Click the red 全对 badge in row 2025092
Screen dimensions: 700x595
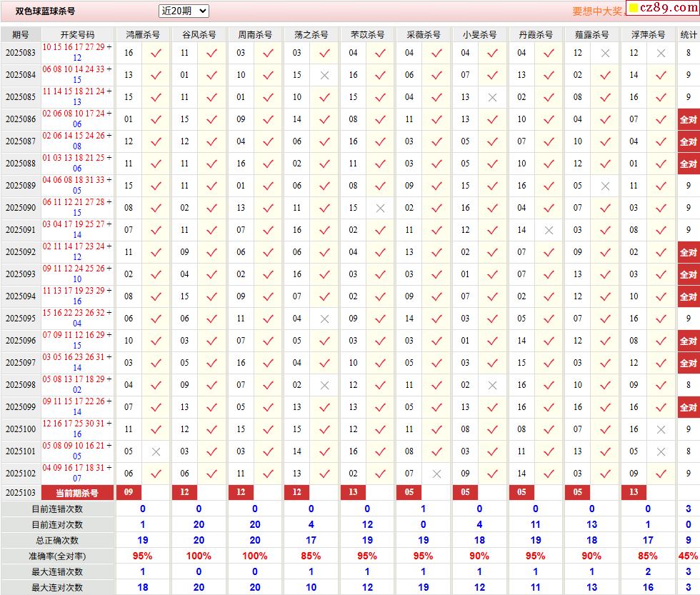689,252
